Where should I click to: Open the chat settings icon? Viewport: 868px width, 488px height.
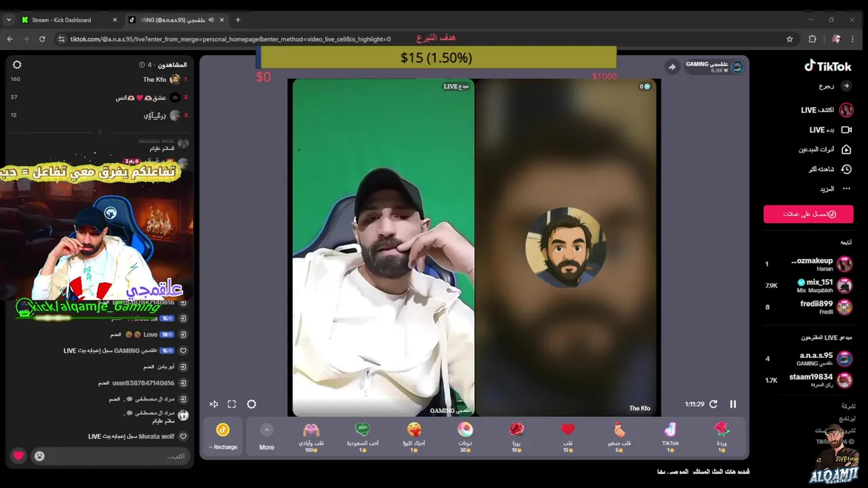click(x=17, y=65)
